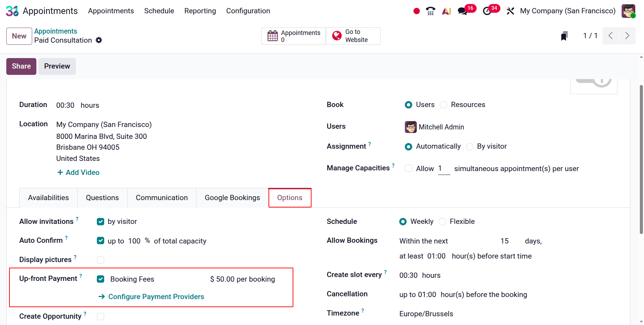Click the Timezone help question mark

(x=363, y=311)
